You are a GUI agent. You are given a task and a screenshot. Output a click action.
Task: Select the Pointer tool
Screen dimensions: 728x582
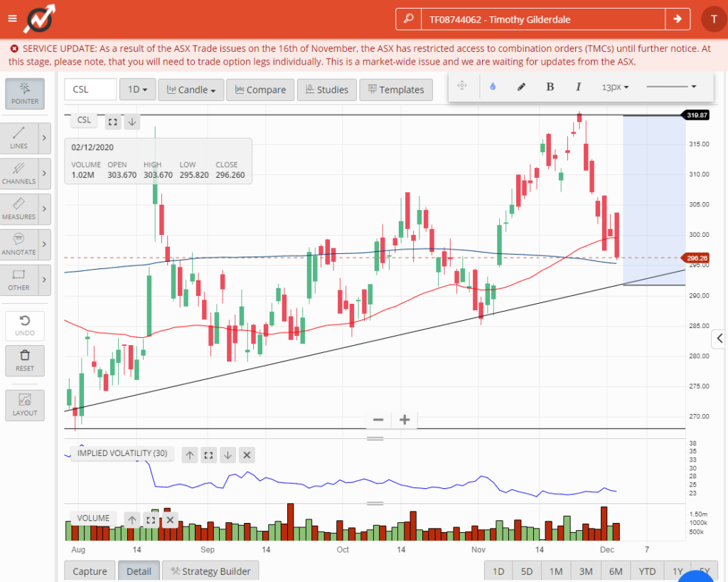click(25, 93)
